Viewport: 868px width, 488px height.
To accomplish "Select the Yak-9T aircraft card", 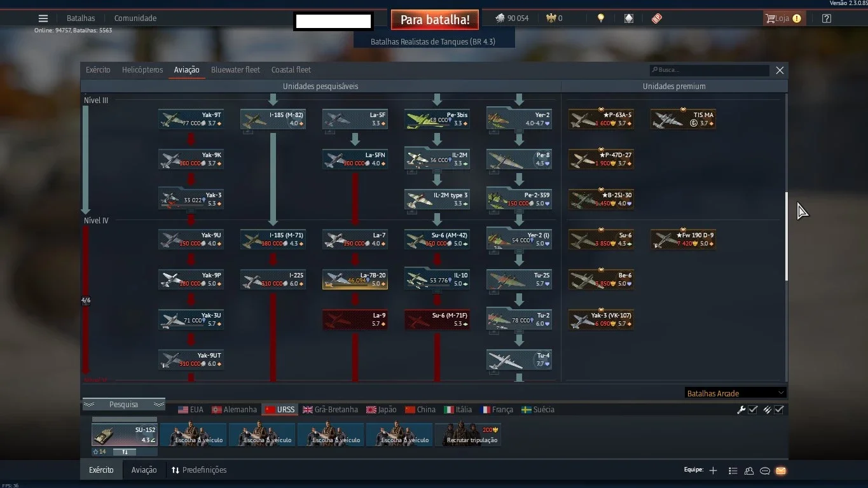I will pos(191,119).
